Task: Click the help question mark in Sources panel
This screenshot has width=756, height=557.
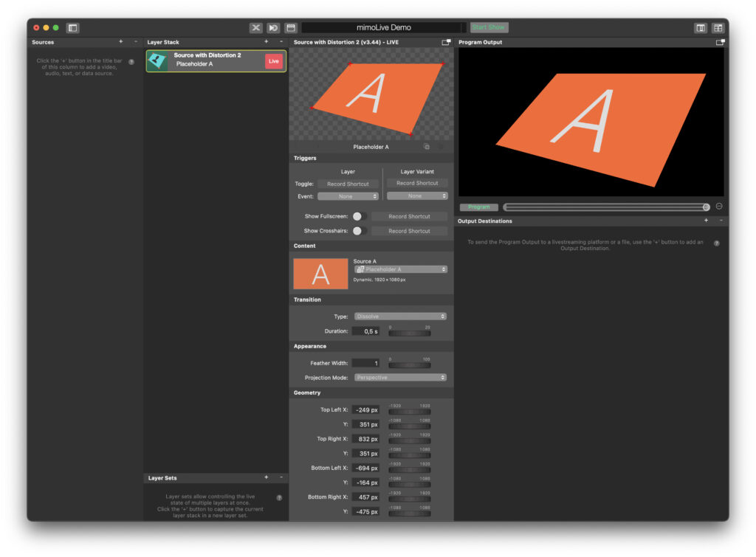Action: point(131,62)
